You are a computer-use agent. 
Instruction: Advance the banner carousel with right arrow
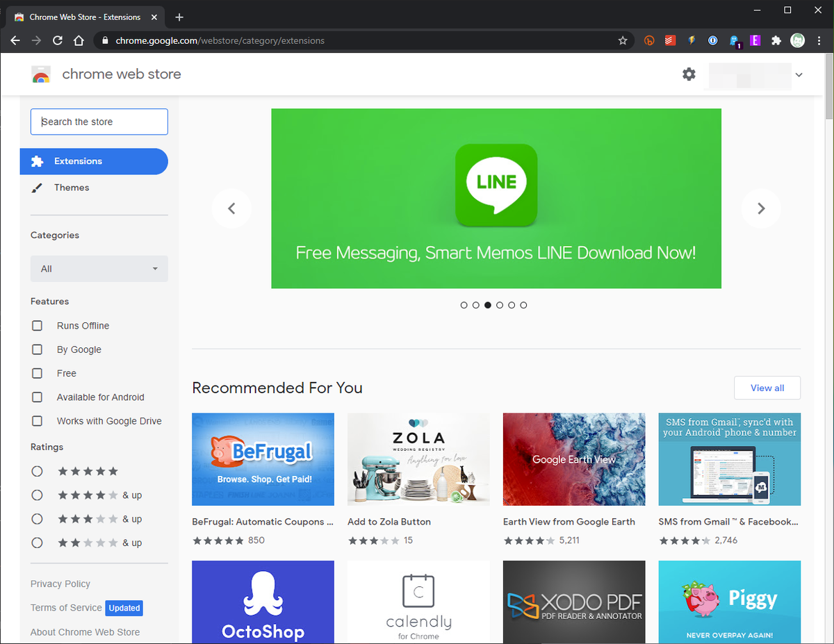761,208
